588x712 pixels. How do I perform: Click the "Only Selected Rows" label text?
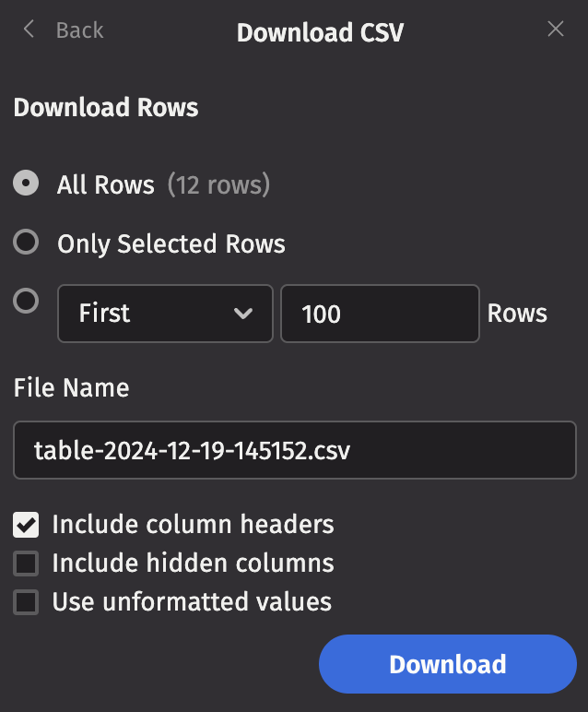(x=171, y=243)
